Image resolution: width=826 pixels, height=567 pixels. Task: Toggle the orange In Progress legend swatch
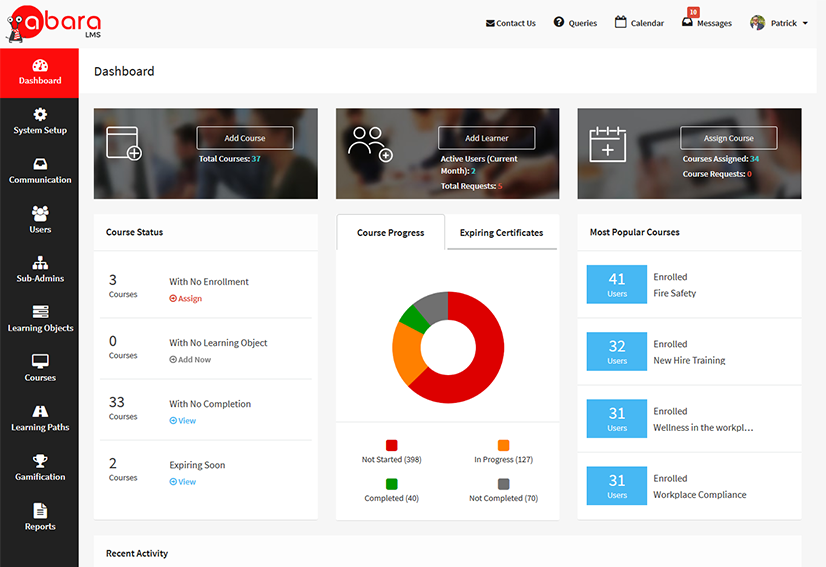[504, 445]
